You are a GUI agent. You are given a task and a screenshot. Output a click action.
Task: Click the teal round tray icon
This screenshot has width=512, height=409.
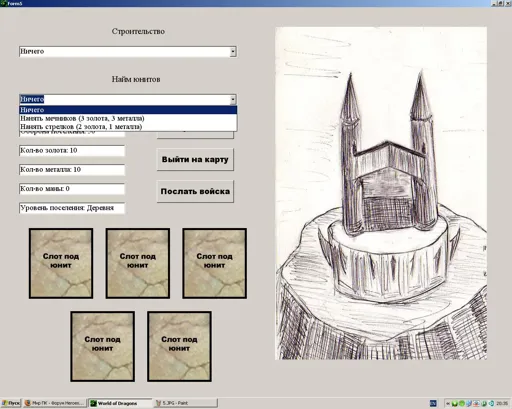[491, 404]
